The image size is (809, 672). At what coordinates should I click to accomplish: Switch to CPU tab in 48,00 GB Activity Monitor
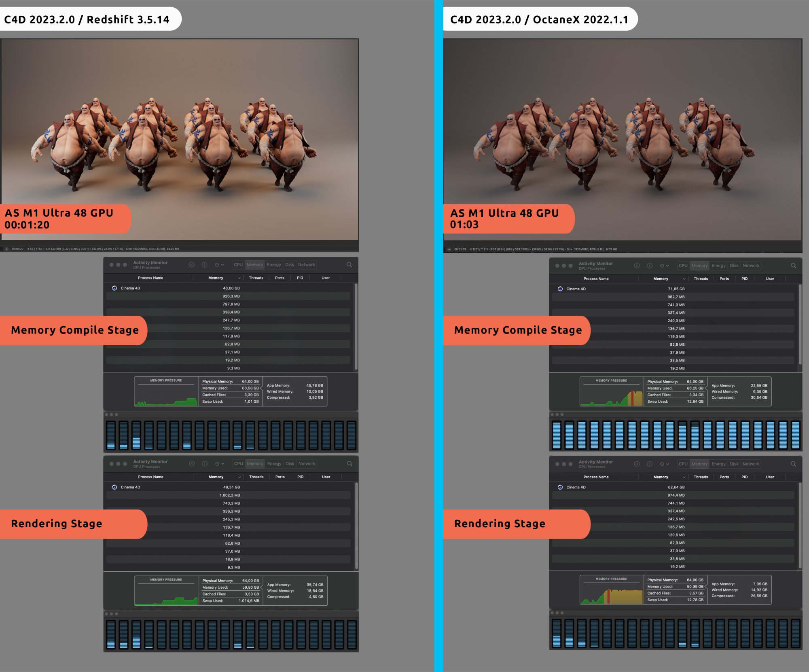(x=238, y=265)
